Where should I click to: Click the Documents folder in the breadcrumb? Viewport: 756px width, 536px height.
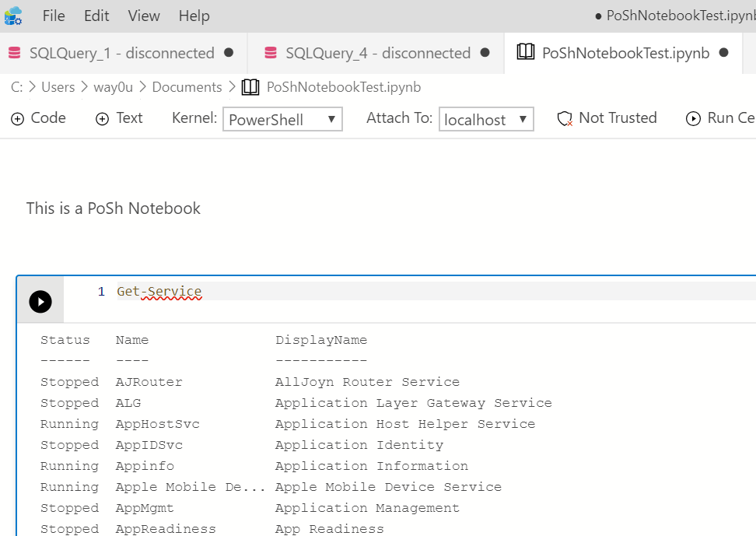pyautogui.click(x=187, y=87)
